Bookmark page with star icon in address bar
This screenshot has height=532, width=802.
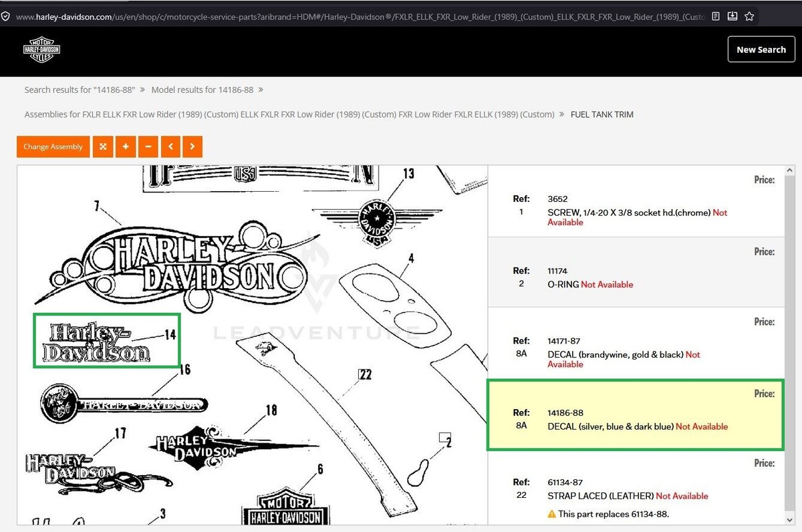point(749,16)
